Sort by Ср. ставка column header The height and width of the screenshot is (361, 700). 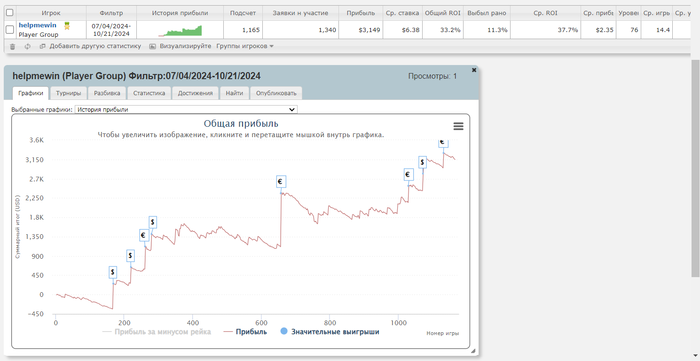point(402,13)
